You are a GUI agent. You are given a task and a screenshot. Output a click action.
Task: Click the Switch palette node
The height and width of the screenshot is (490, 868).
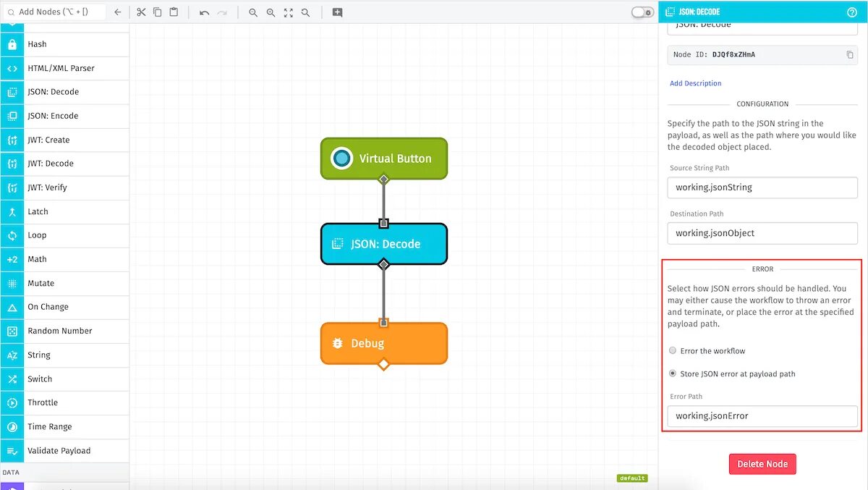[x=64, y=379]
